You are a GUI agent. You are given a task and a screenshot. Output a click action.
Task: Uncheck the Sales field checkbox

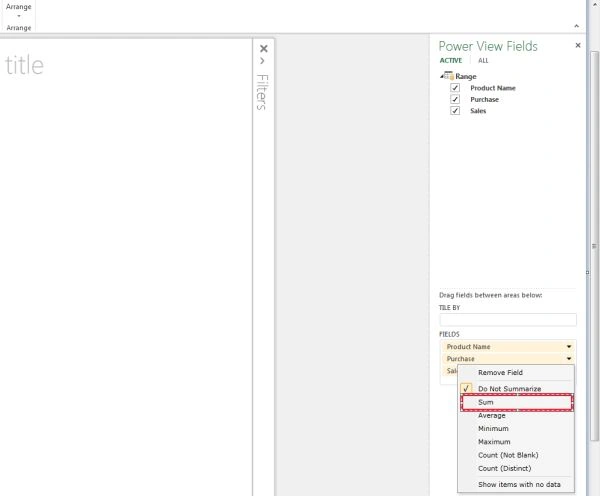click(455, 111)
